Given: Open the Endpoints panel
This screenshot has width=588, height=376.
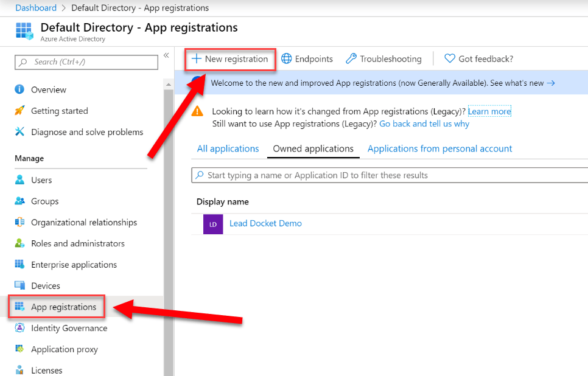Looking at the screenshot, I should click(307, 58).
